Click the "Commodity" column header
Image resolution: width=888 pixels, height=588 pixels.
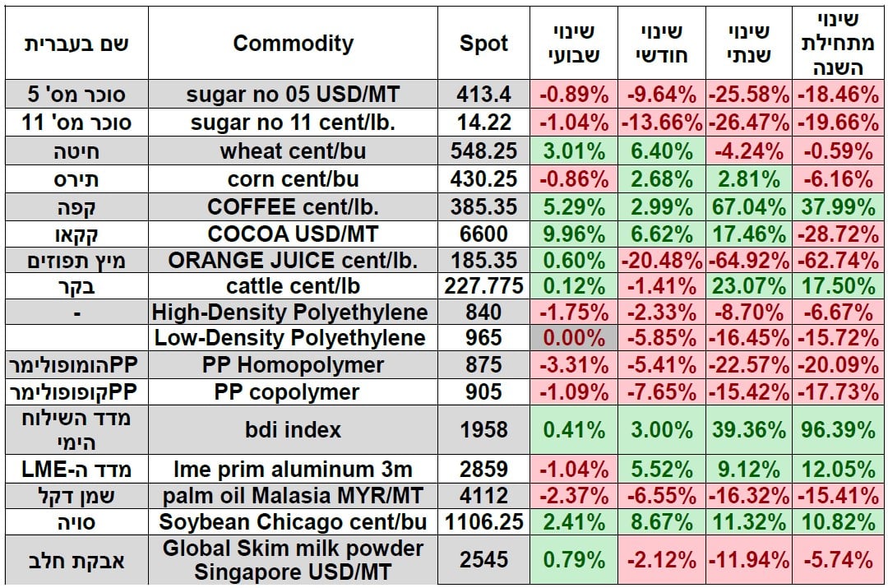(x=293, y=44)
